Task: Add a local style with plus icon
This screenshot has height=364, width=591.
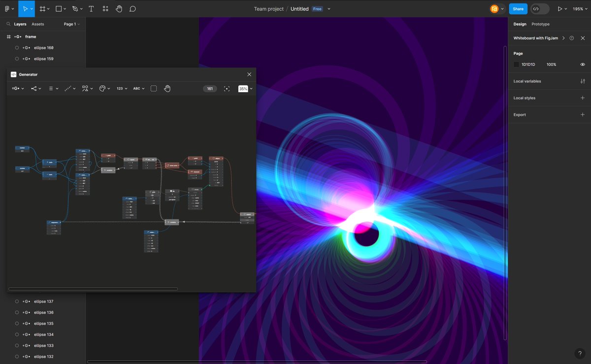Action: coord(583,98)
